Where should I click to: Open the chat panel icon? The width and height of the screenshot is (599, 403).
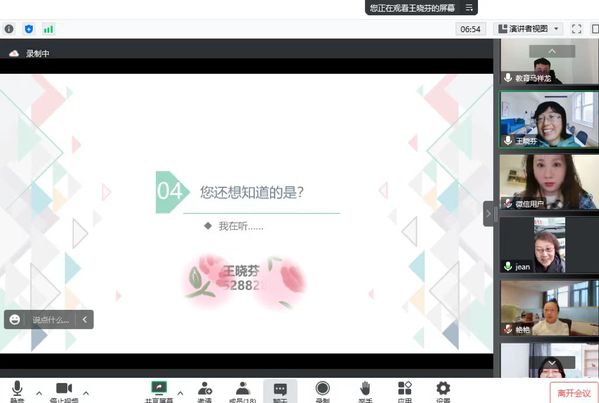click(280, 390)
